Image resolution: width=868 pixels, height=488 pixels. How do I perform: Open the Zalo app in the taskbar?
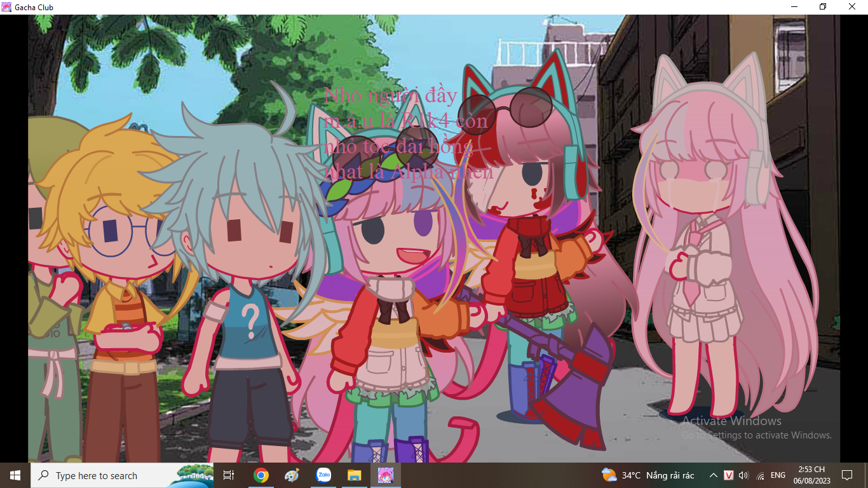(323, 475)
